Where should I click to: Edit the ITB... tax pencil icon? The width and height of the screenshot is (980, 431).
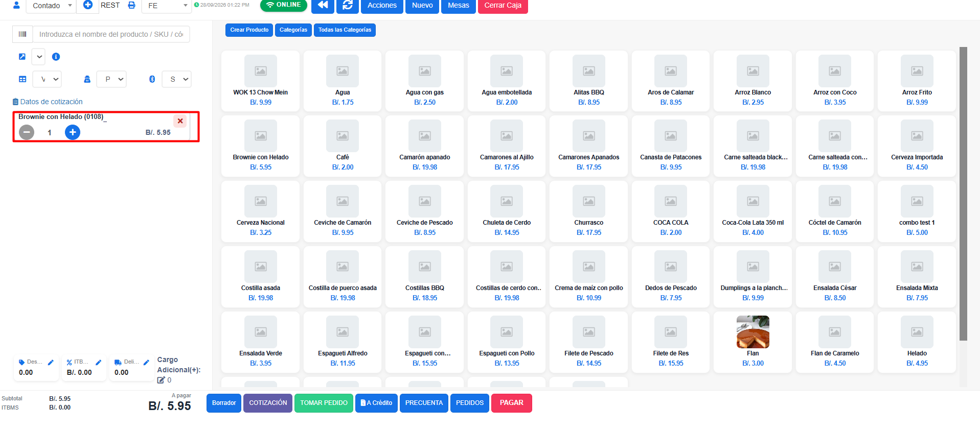pos(98,363)
